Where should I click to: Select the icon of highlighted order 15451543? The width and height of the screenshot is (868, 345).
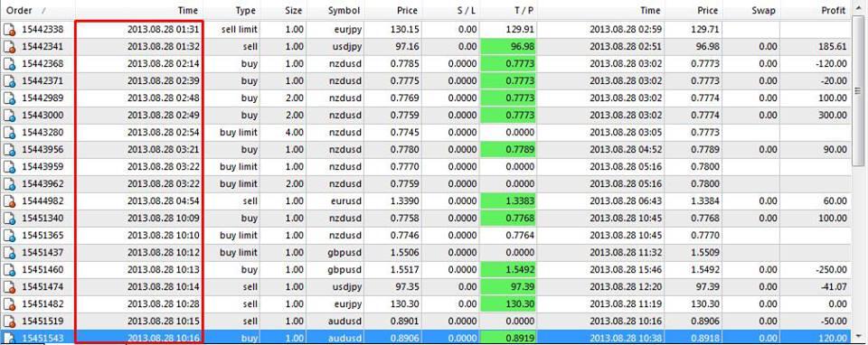click(9, 337)
